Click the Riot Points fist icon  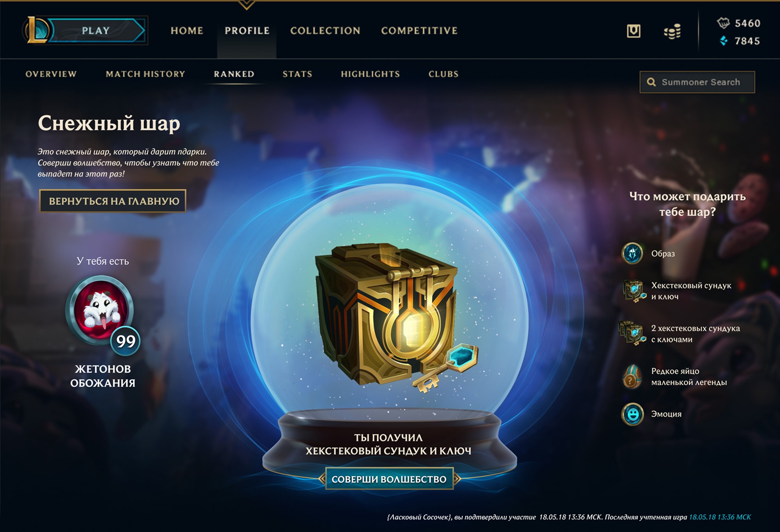(723, 23)
